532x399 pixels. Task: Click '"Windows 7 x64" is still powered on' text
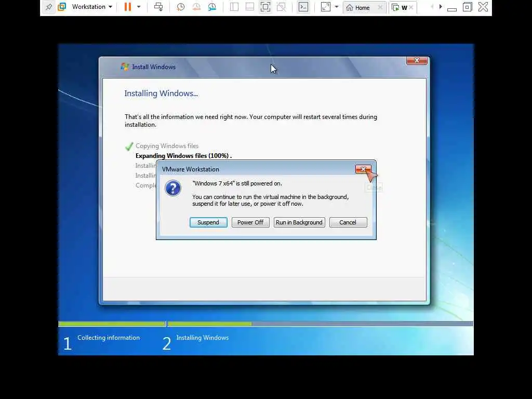click(x=237, y=183)
